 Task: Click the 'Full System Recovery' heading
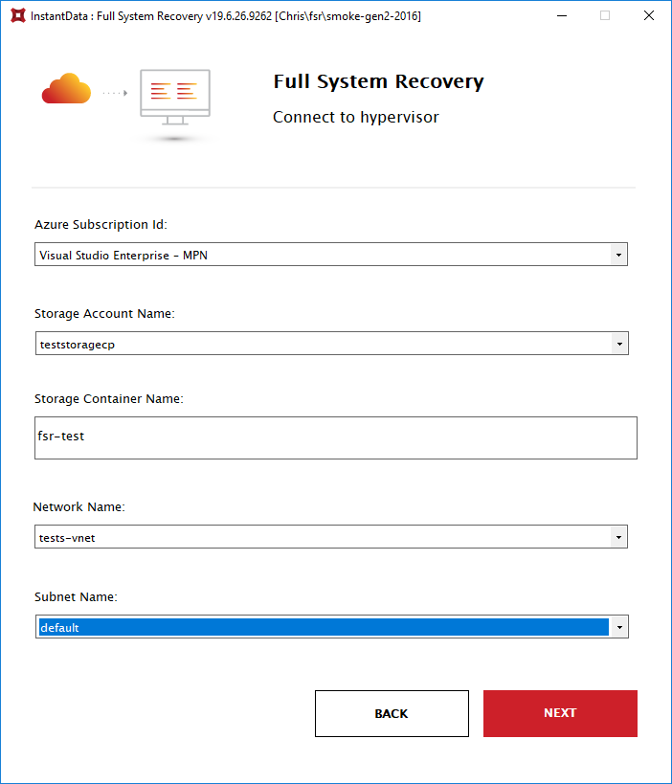click(x=378, y=81)
